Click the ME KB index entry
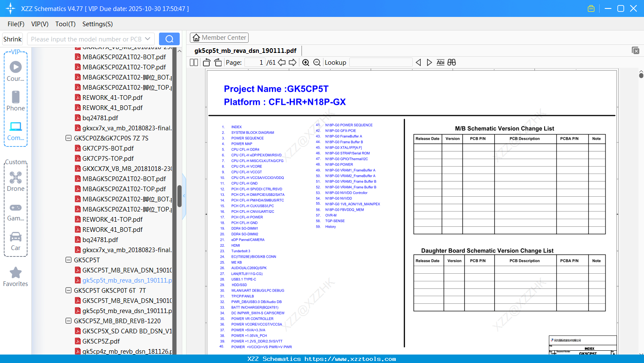Image resolution: width=644 pixels, height=363 pixels. [236, 262]
